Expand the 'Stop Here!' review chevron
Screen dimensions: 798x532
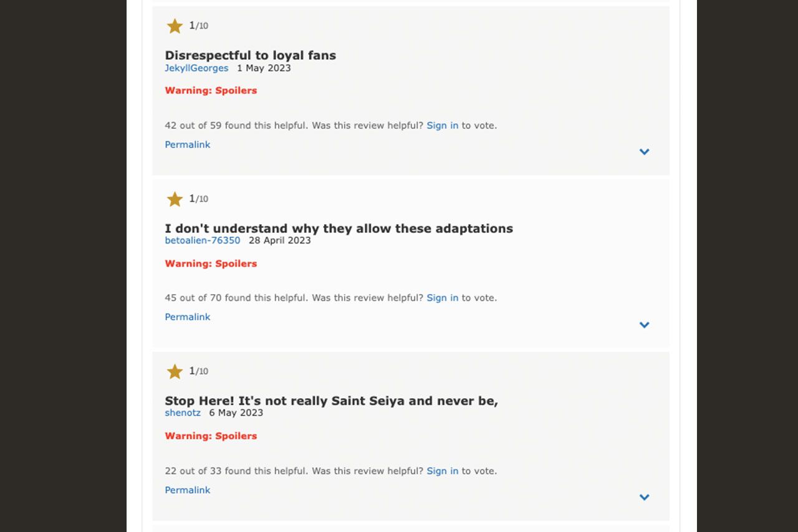pos(644,498)
